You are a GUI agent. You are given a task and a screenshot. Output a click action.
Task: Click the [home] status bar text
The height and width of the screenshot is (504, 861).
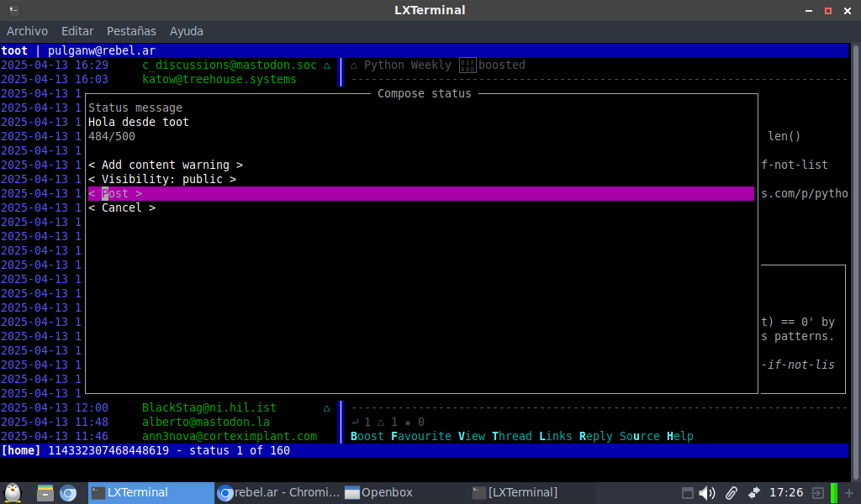20,451
